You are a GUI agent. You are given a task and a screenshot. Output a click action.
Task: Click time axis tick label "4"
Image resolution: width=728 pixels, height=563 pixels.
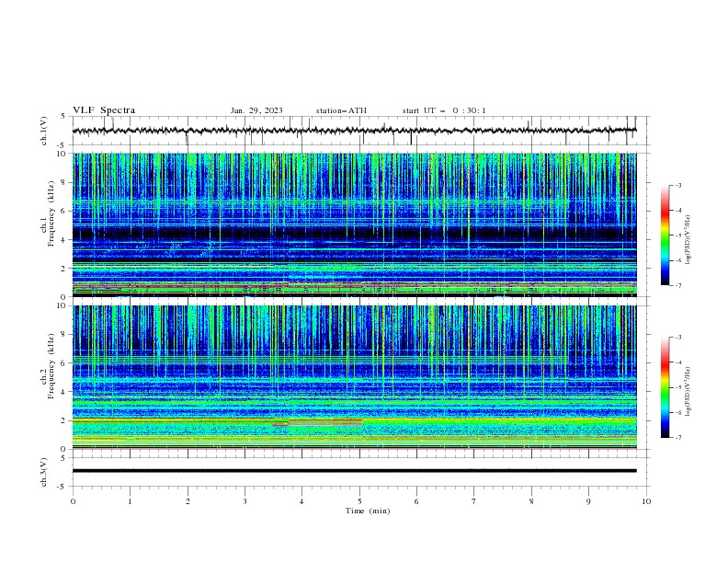tap(301, 501)
